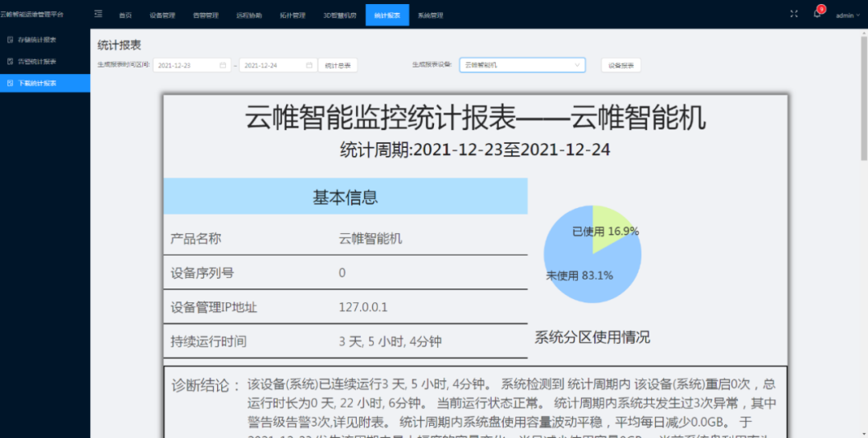Click the 系统分区使用情况 chart caption
This screenshot has width=868, height=438.
(592, 337)
